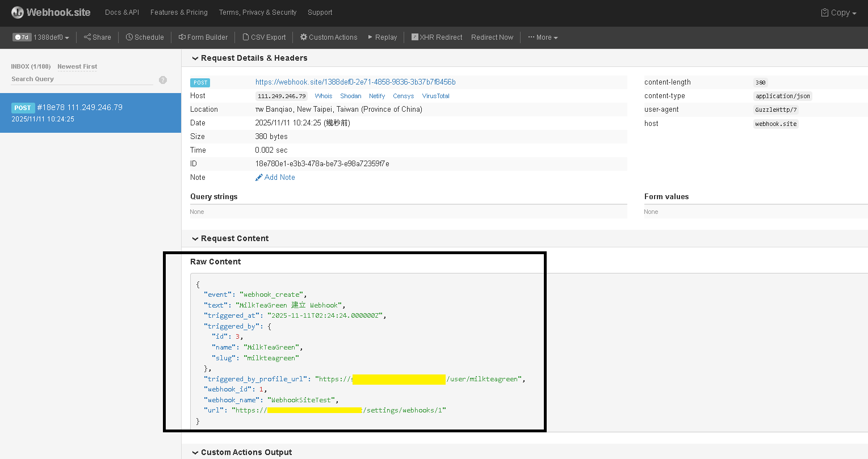
Task: Open Whois lookup for host IP
Action: [324, 96]
